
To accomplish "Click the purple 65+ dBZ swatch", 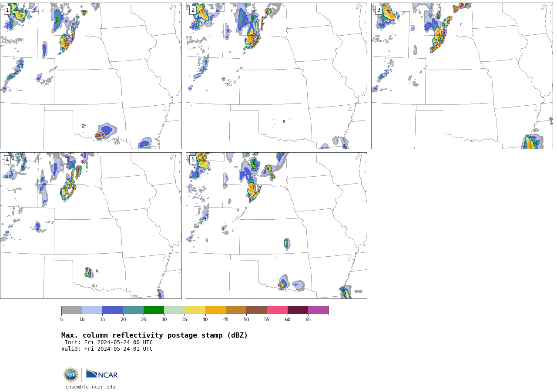I will 318,310.
